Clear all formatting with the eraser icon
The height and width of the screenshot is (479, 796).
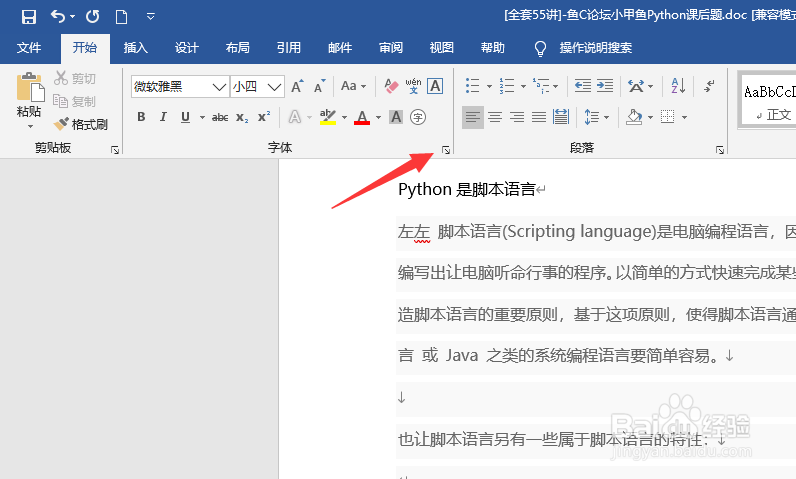point(391,86)
